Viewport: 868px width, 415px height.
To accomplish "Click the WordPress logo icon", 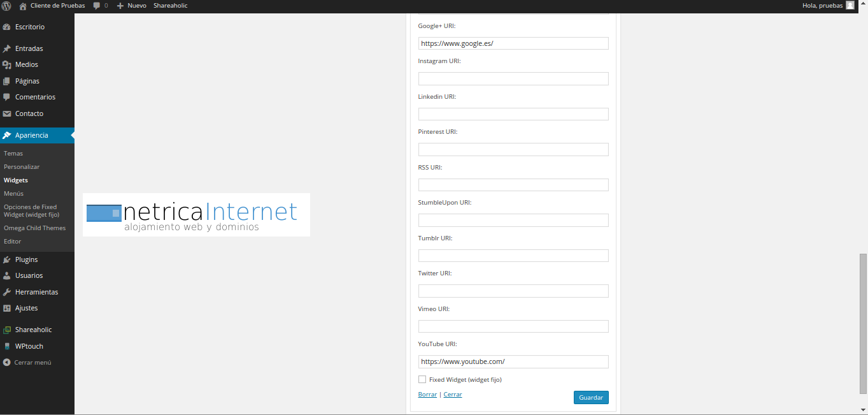I will point(6,5).
